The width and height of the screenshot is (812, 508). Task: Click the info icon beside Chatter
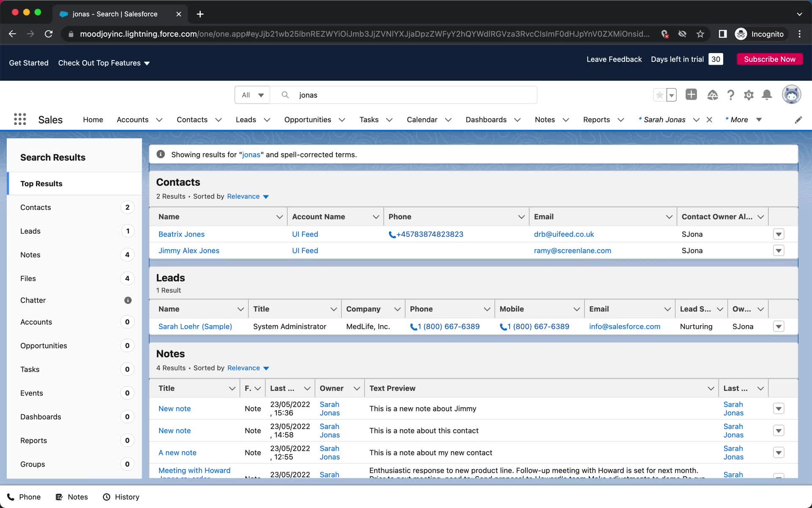click(128, 300)
